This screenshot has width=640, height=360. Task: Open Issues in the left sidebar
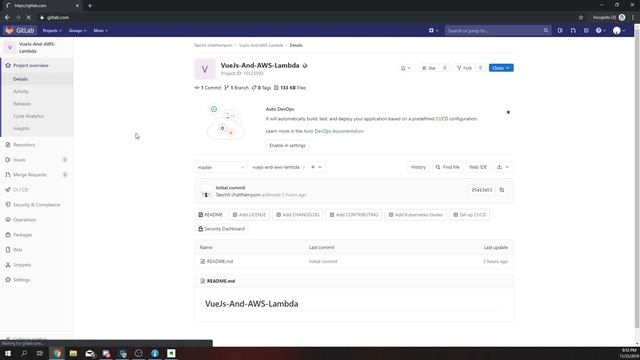pyautogui.click(x=19, y=160)
